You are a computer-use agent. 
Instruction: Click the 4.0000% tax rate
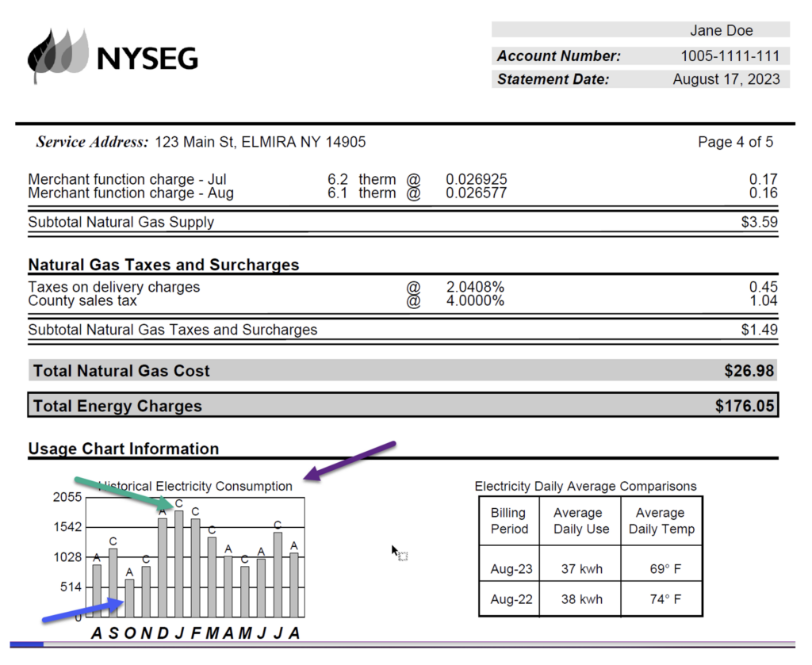[475, 300]
